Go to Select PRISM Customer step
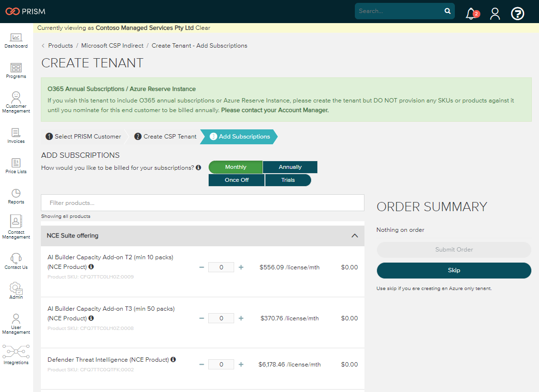The image size is (539, 392). click(x=83, y=137)
